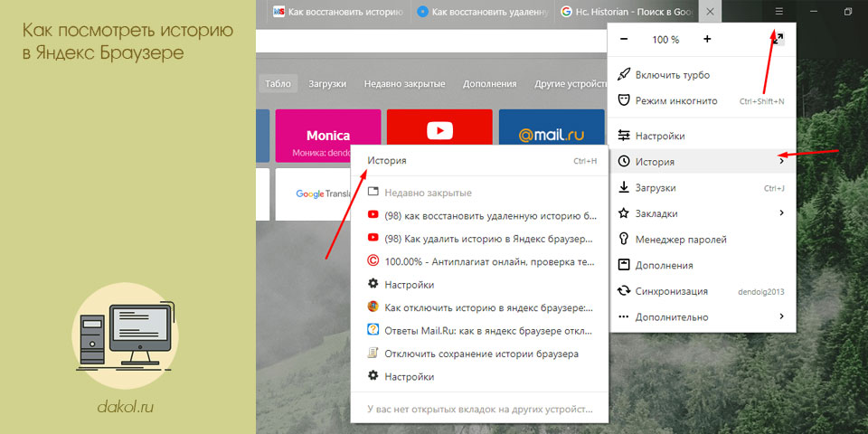868x434 pixels.
Task: Click the star icon for Закладки
Action: coord(624,213)
